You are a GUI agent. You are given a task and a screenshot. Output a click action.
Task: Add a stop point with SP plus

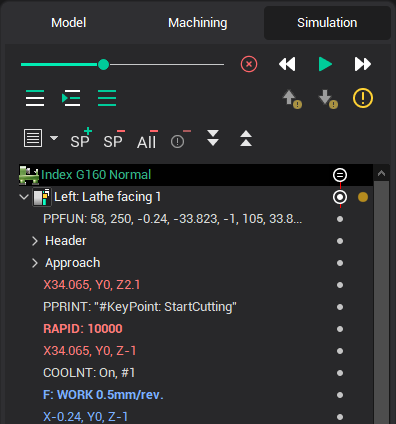click(81, 138)
